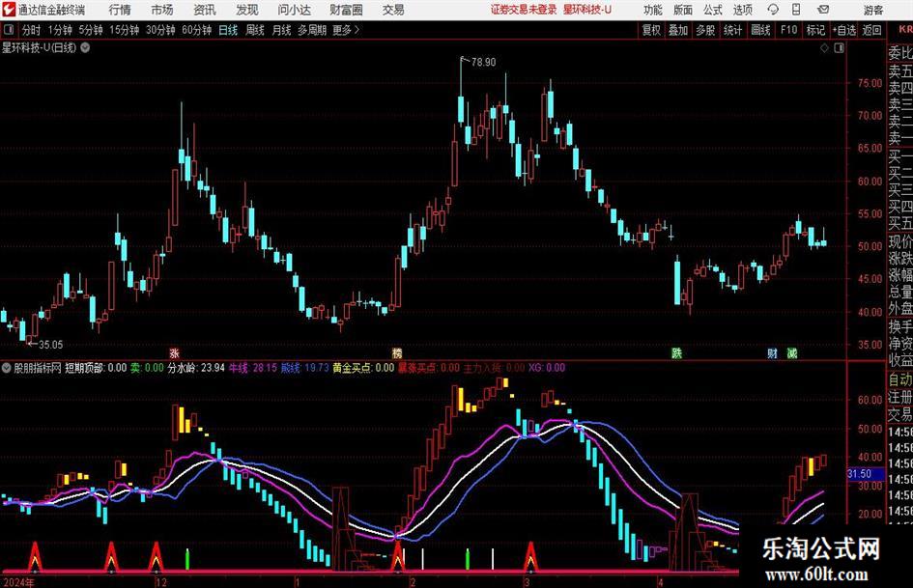The height and width of the screenshot is (588, 913).
Task: Click the 跌 event marker on chart
Action: click(x=676, y=352)
